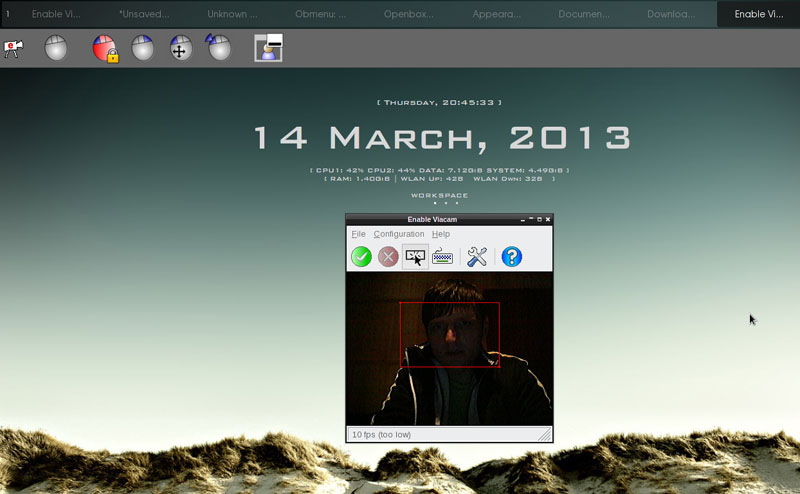This screenshot has height=494, width=800.
Task: Click the green Enable checkmark icon
Action: pos(361,257)
